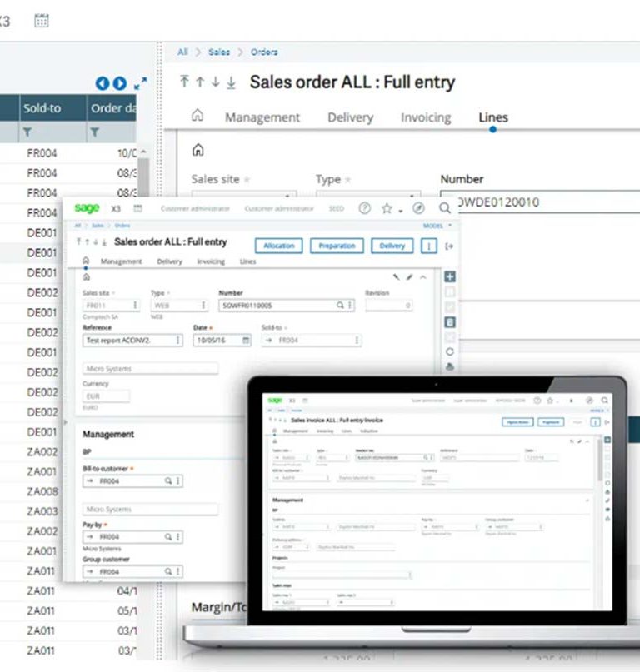Expand the list panel with the diagonal arrows icon
Image resolution: width=640 pixels, height=672 pixels.
pyautogui.click(x=141, y=83)
